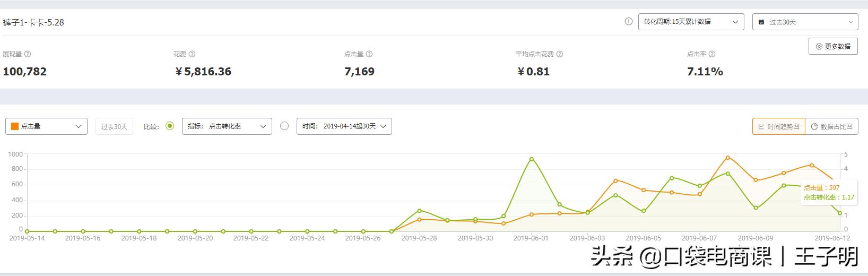Click the 过去30天 button beside metric selector

pyautogui.click(x=114, y=126)
